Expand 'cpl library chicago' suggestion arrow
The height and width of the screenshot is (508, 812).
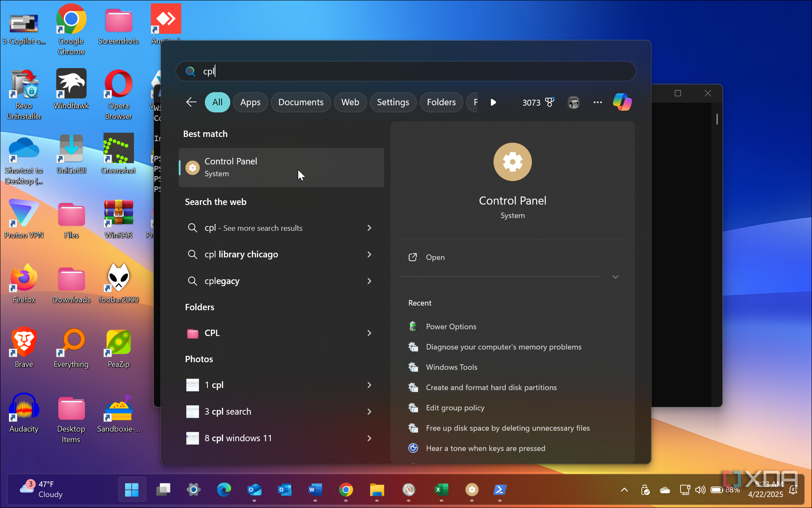pos(369,254)
